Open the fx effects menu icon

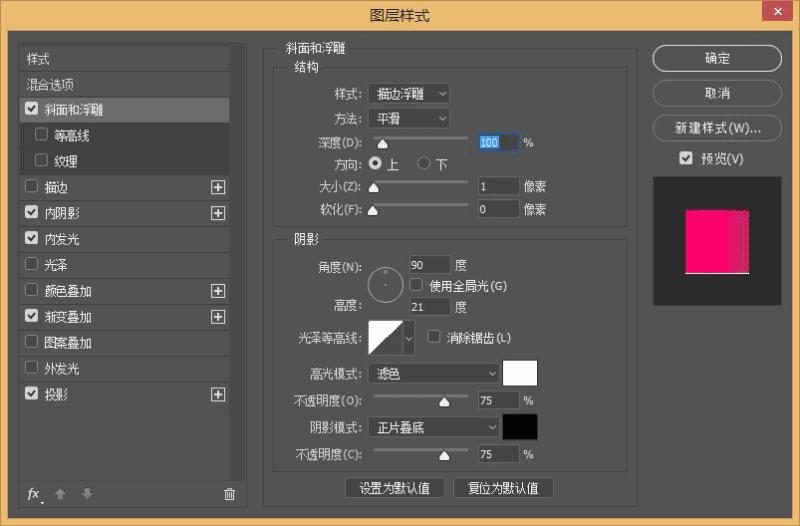[34, 494]
